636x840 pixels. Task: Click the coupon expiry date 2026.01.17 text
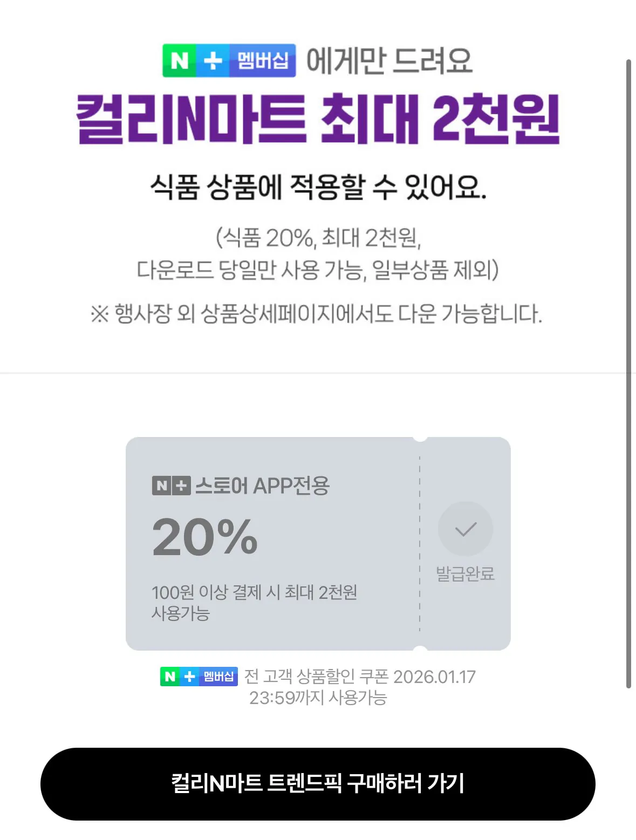point(435,676)
